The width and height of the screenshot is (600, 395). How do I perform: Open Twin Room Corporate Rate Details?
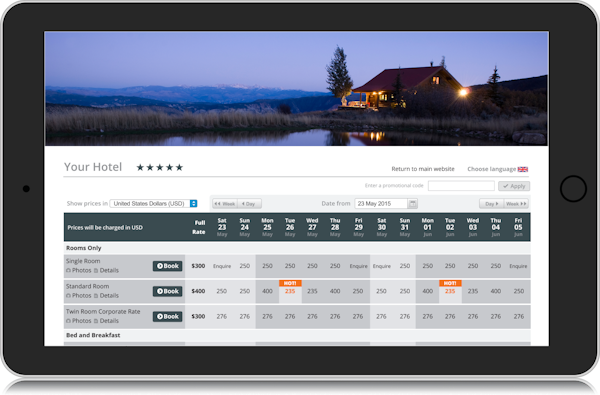(x=106, y=321)
